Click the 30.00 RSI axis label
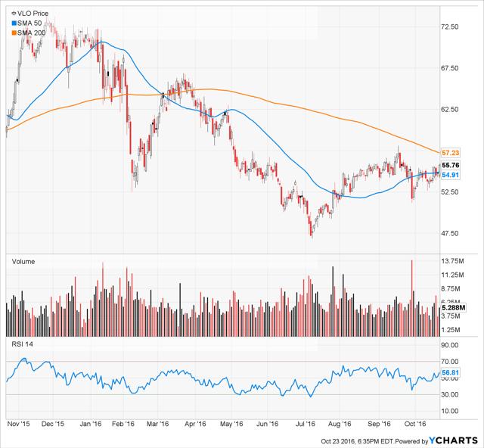 [x=450, y=394]
